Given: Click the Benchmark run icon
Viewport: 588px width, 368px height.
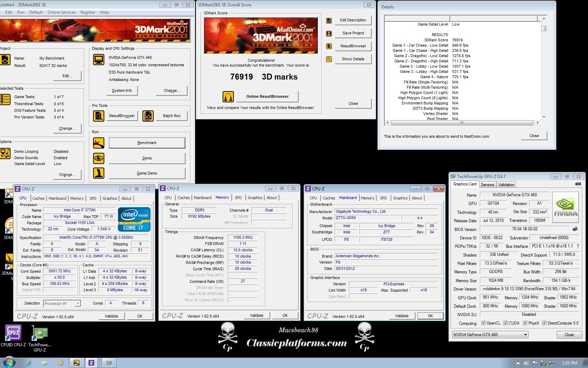Looking at the screenshot, I should click(x=99, y=143).
